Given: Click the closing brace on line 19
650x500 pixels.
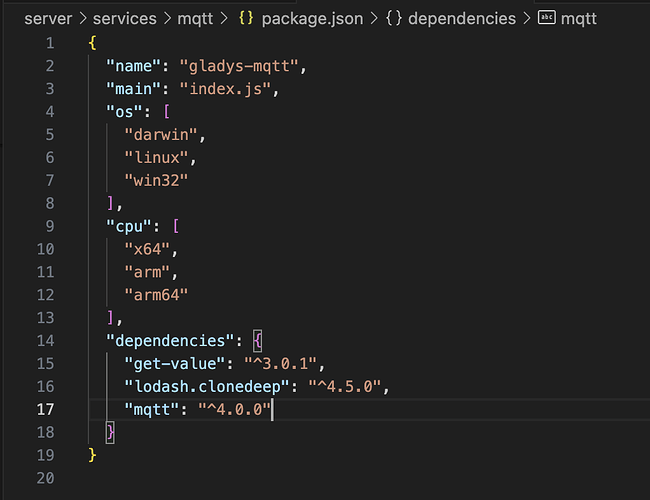Looking at the screenshot, I should pyautogui.click(x=93, y=455).
